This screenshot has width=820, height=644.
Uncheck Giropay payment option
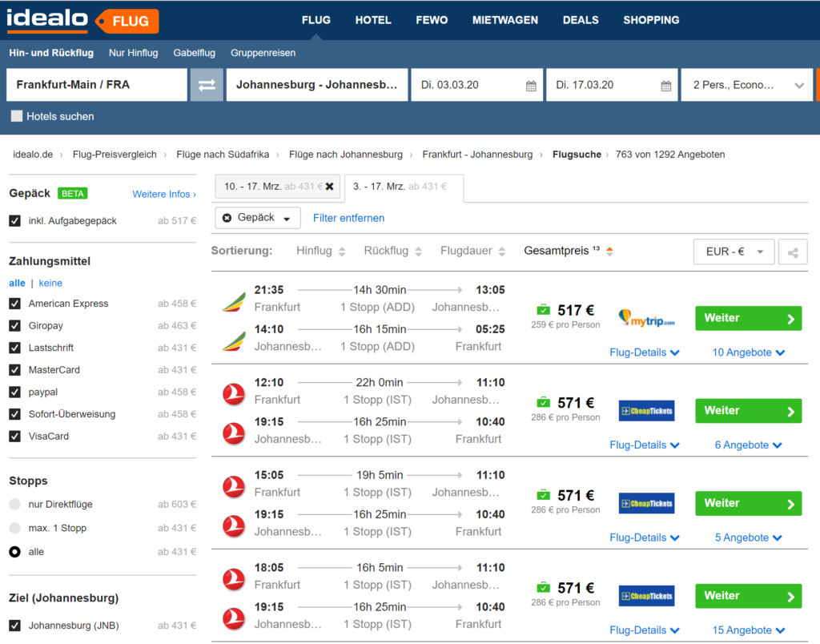(14, 325)
